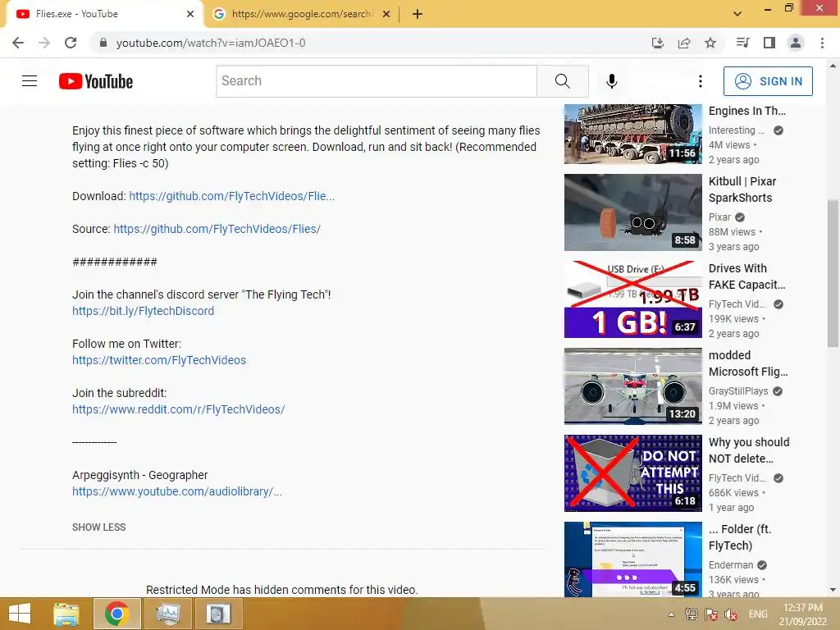
Task: Focus the YouTube Search input field
Action: [x=376, y=81]
